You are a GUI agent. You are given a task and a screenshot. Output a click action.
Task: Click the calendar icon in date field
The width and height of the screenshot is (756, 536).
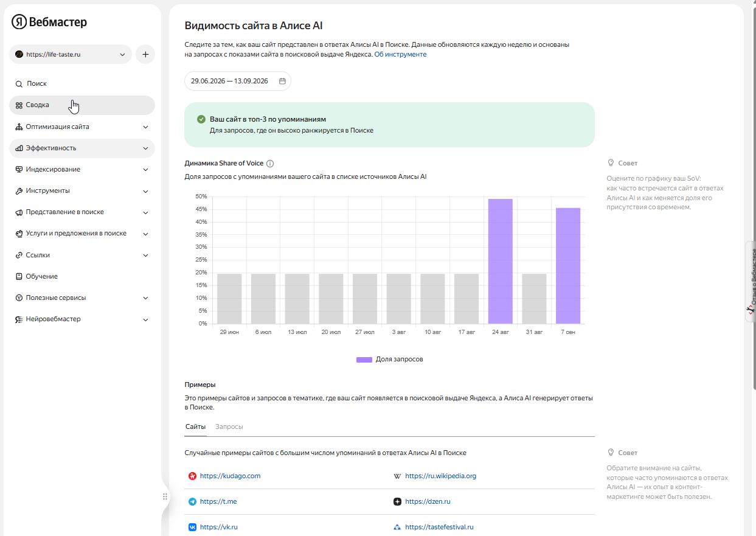click(x=282, y=81)
